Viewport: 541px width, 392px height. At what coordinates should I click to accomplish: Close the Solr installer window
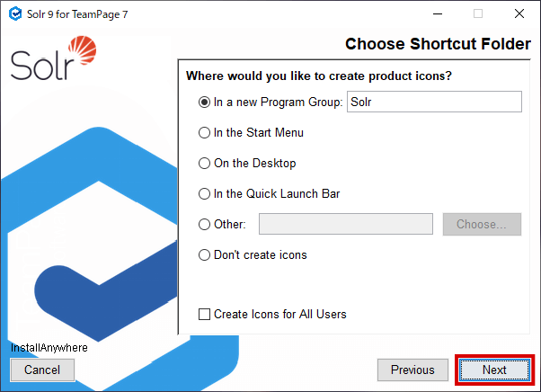pos(519,13)
